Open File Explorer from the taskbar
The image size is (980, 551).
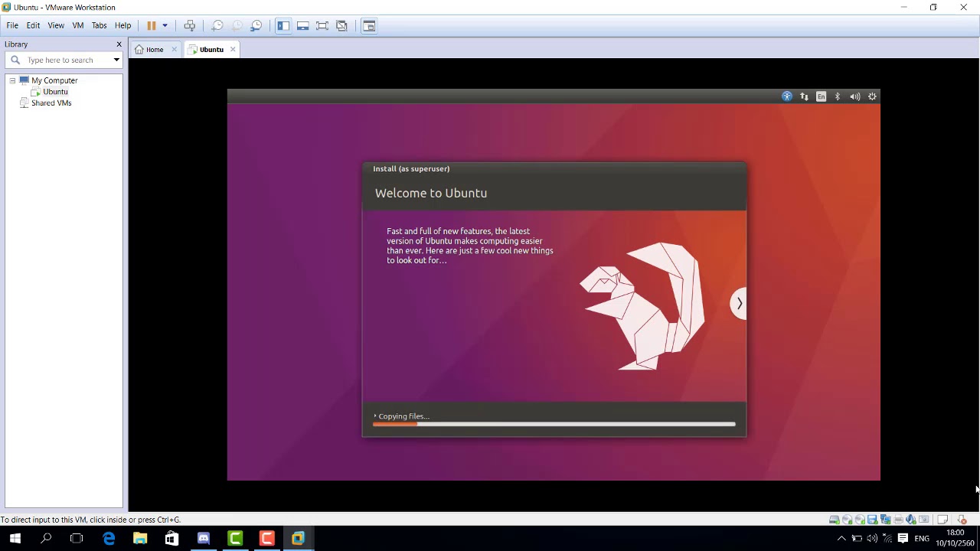tap(140, 539)
